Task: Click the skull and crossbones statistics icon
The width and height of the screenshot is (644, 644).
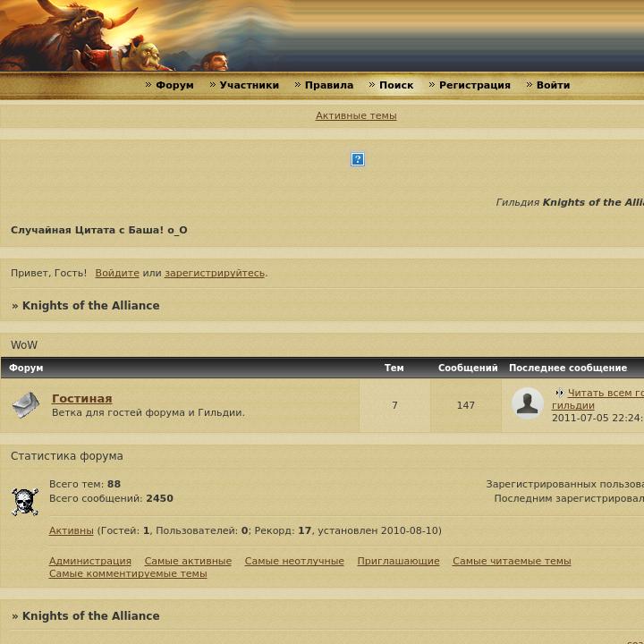Action: tap(25, 502)
